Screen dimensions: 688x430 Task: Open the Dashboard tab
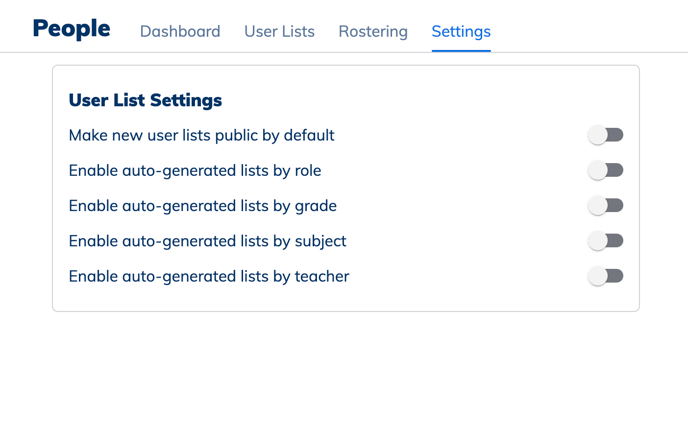180,31
